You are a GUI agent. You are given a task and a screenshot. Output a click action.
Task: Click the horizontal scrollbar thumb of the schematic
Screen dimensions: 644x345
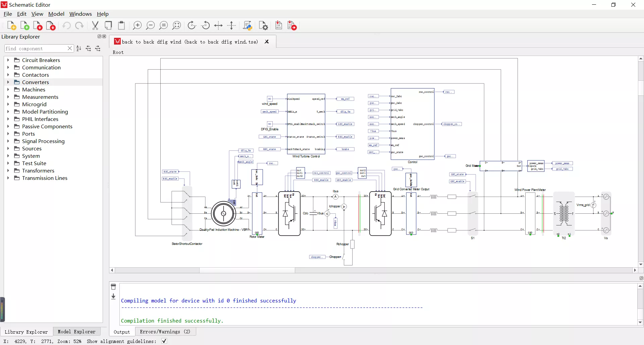pyautogui.click(x=247, y=270)
